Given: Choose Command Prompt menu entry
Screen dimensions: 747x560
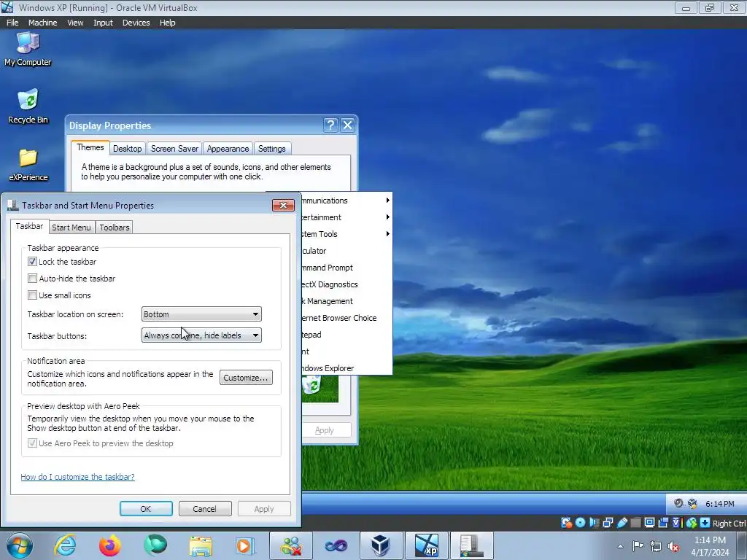Looking at the screenshot, I should coord(347,268).
